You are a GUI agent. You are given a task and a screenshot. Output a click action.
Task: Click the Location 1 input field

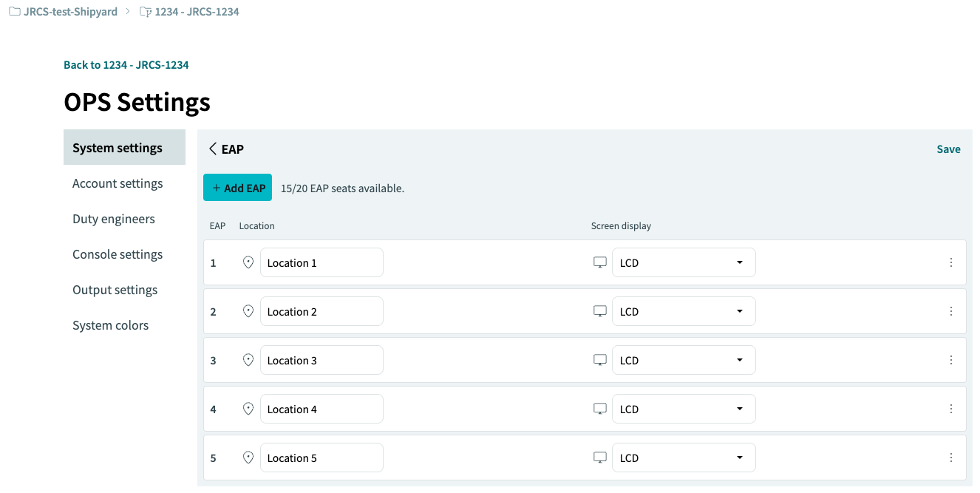(321, 262)
